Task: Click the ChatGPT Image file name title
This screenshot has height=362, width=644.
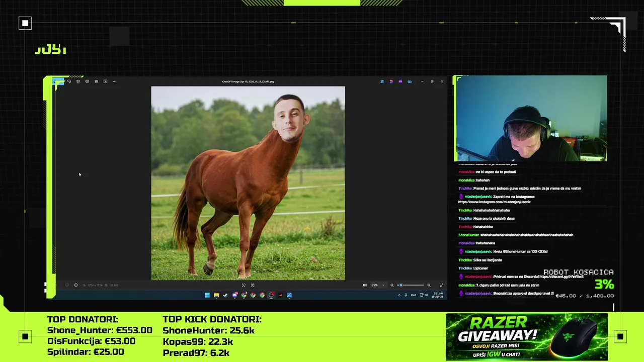Action: 248,81
